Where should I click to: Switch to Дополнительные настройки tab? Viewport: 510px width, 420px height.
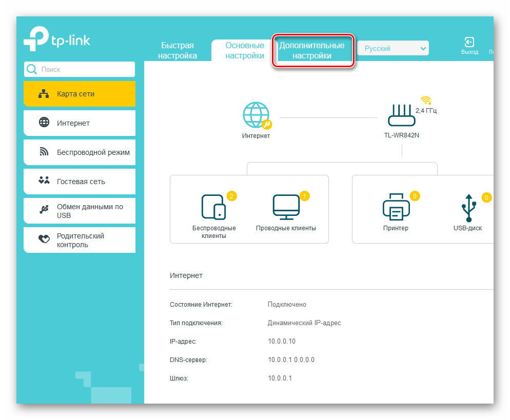(312, 51)
